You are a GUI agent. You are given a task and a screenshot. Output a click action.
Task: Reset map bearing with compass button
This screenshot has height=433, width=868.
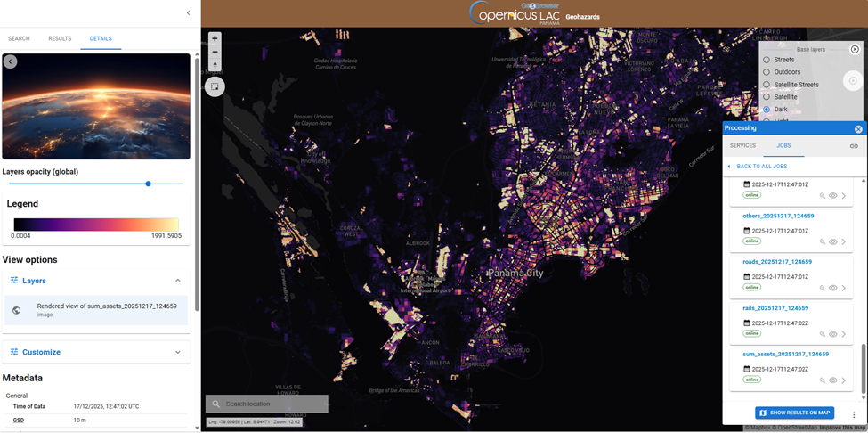215,64
